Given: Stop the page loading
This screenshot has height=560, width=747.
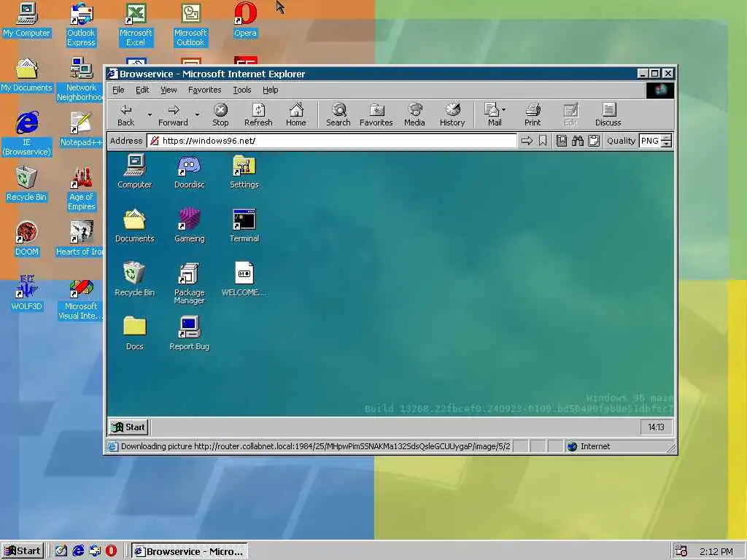Looking at the screenshot, I should click(x=220, y=114).
